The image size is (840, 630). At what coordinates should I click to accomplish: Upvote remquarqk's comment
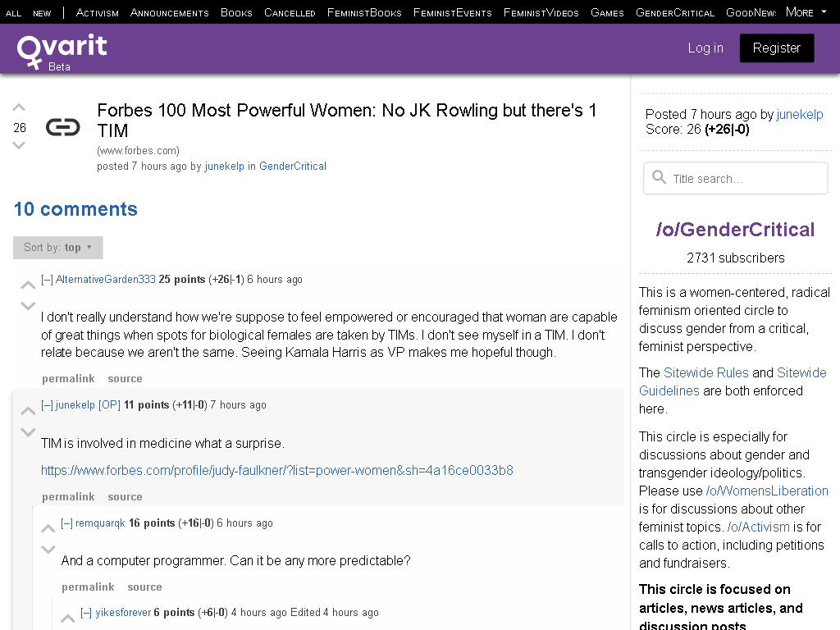coord(48,529)
